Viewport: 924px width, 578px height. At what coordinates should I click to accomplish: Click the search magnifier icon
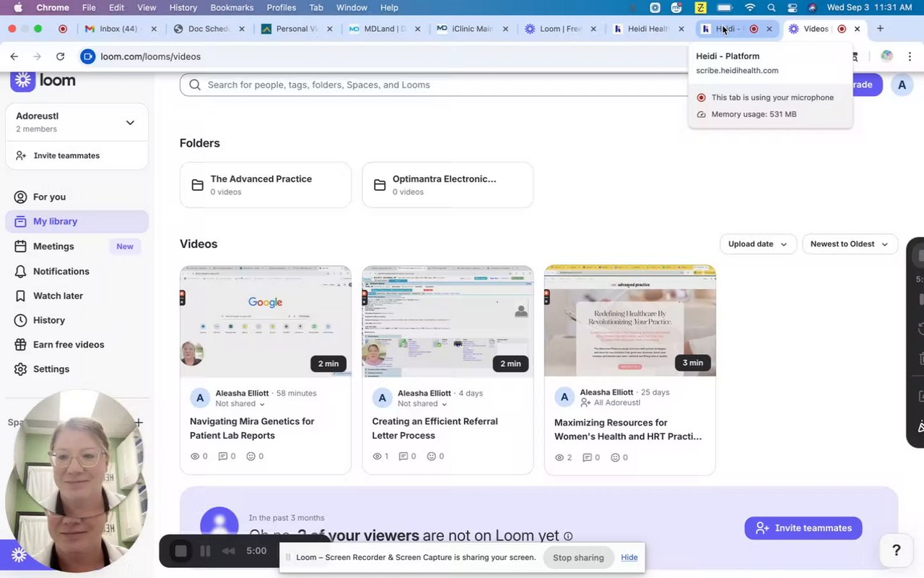tap(195, 85)
